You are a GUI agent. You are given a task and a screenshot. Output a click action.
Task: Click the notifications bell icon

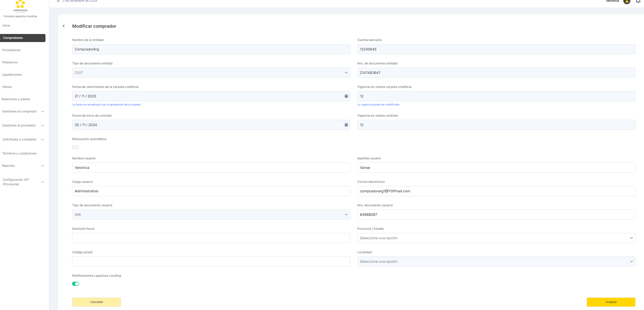(x=638, y=1)
